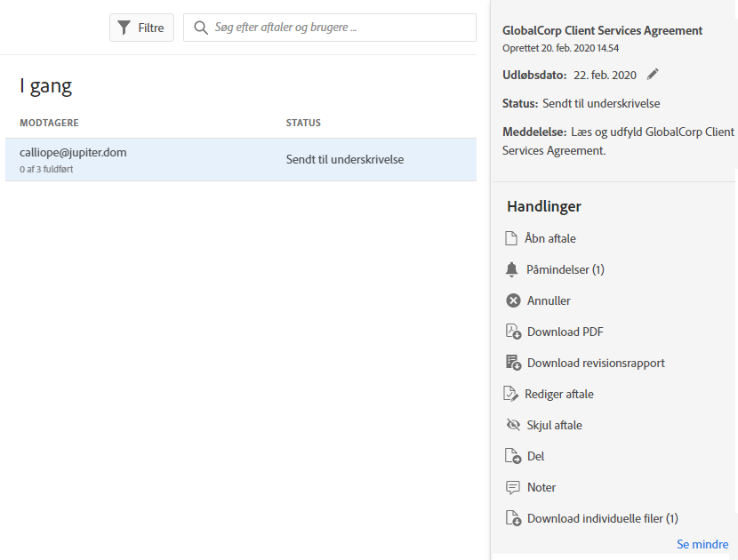Collapse the actions list with Se mindre
Screen dimensions: 738x560
(x=702, y=544)
